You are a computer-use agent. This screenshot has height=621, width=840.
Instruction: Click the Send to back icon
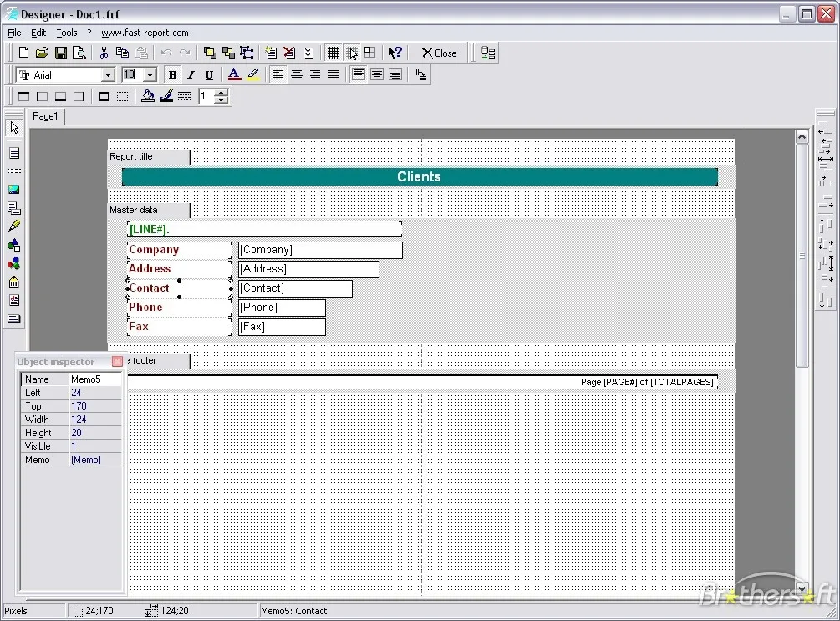point(229,53)
